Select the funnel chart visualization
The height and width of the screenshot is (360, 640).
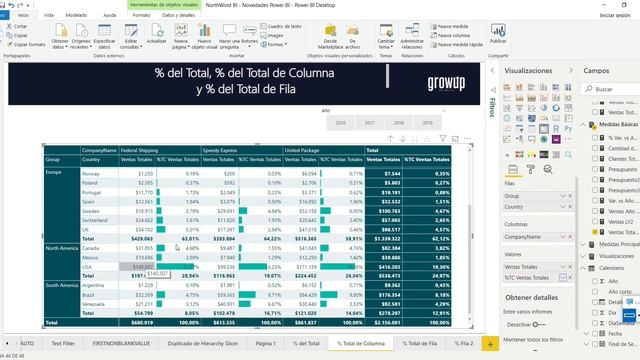click(x=519, y=108)
